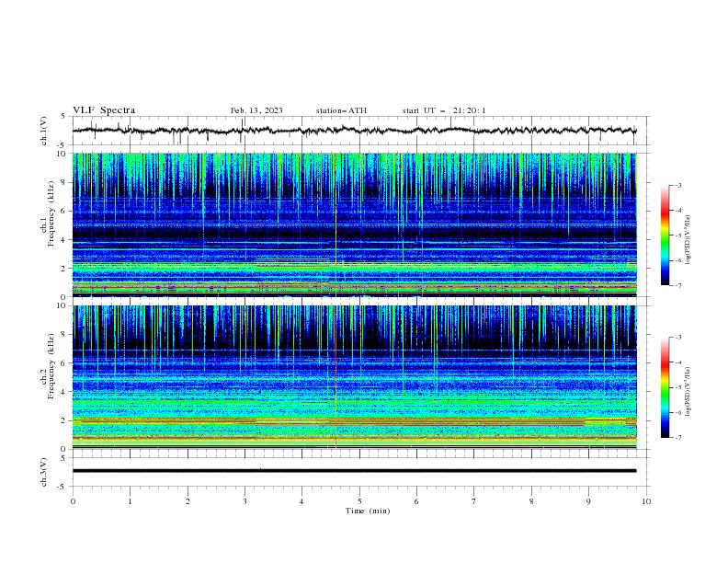728x563 pixels.
Task: Click the time-axis tick label '6'
Action: coord(416,501)
